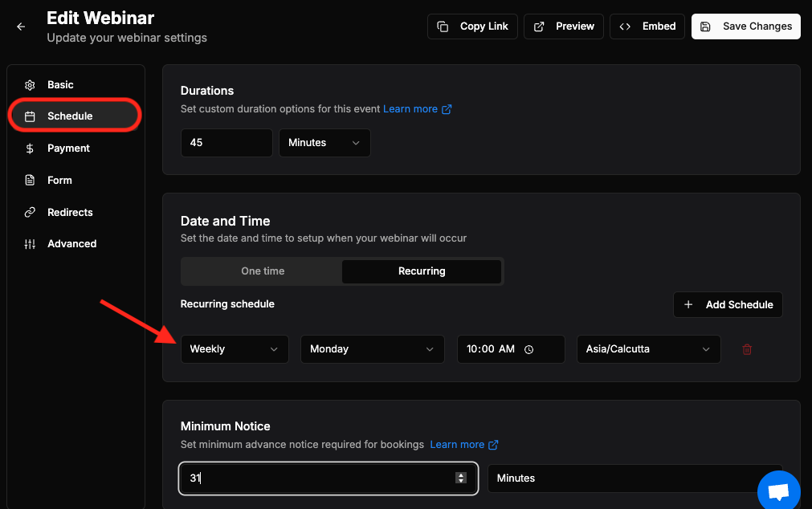This screenshot has height=509, width=812.
Task: Follow the Durations Learn more link
Action: [x=418, y=108]
